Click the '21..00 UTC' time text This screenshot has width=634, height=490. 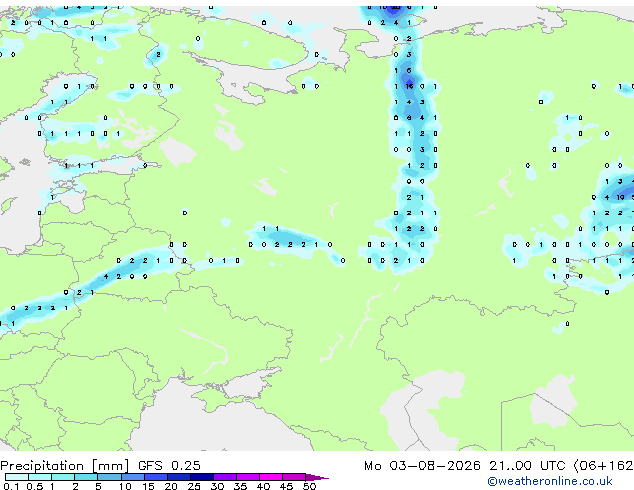tap(527, 466)
